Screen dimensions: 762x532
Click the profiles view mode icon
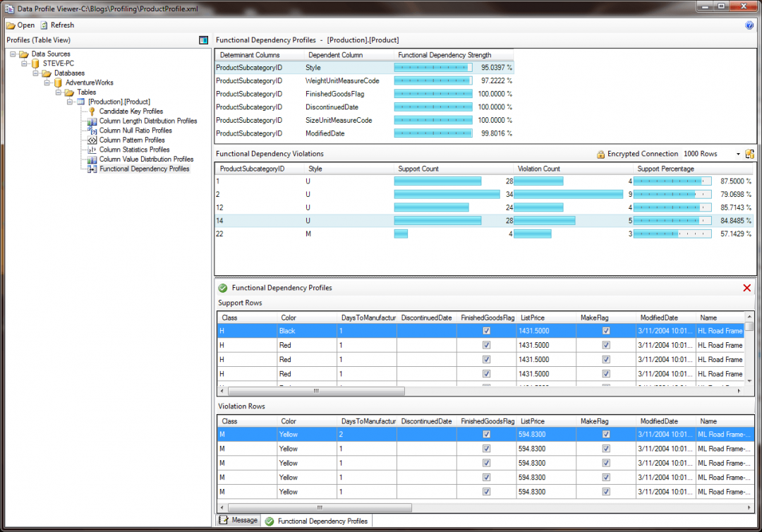tap(203, 40)
